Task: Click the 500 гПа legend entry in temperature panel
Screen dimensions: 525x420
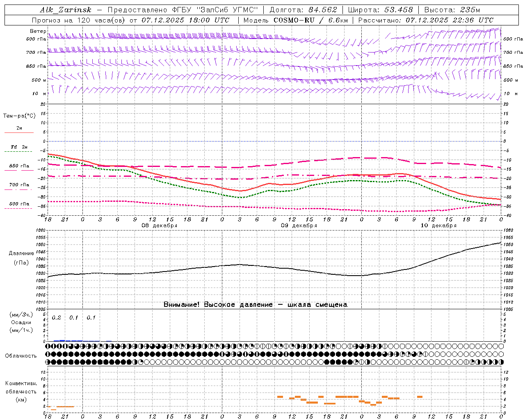Action: 19,204
